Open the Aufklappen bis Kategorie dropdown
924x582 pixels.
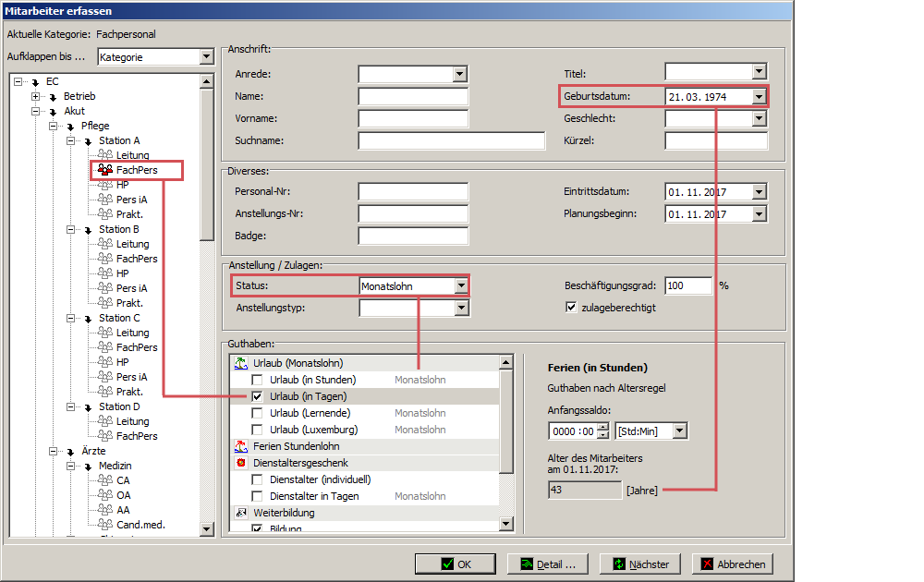tap(206, 56)
